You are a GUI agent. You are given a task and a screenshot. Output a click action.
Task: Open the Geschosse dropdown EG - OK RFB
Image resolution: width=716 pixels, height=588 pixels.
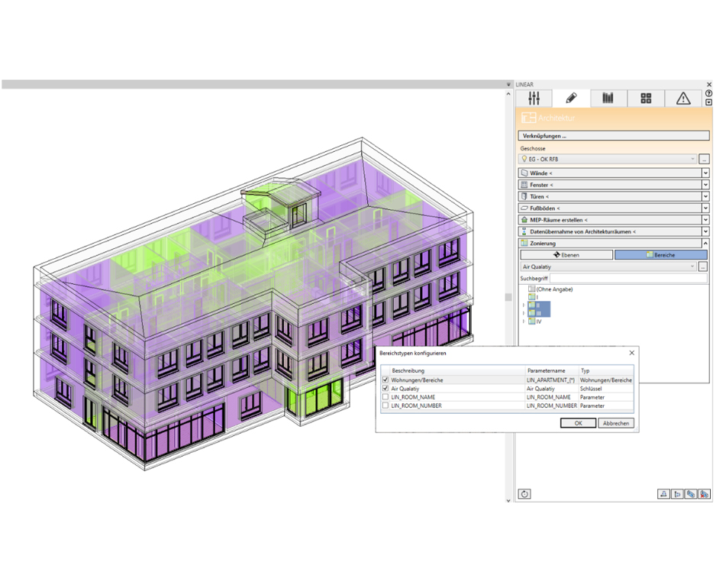tap(608, 159)
